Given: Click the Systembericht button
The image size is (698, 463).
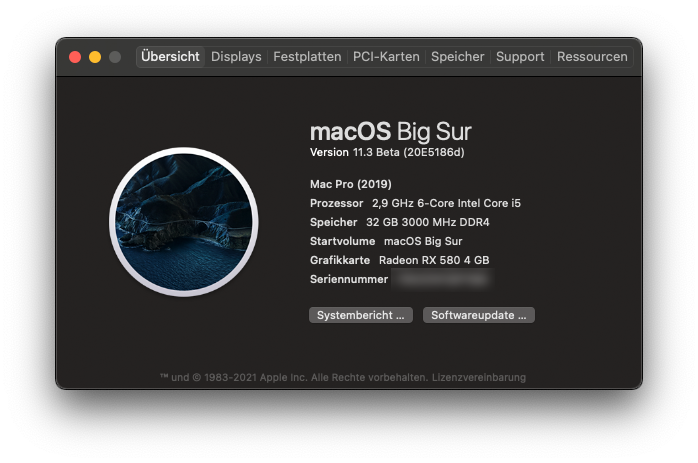Looking at the screenshot, I should 361,315.
